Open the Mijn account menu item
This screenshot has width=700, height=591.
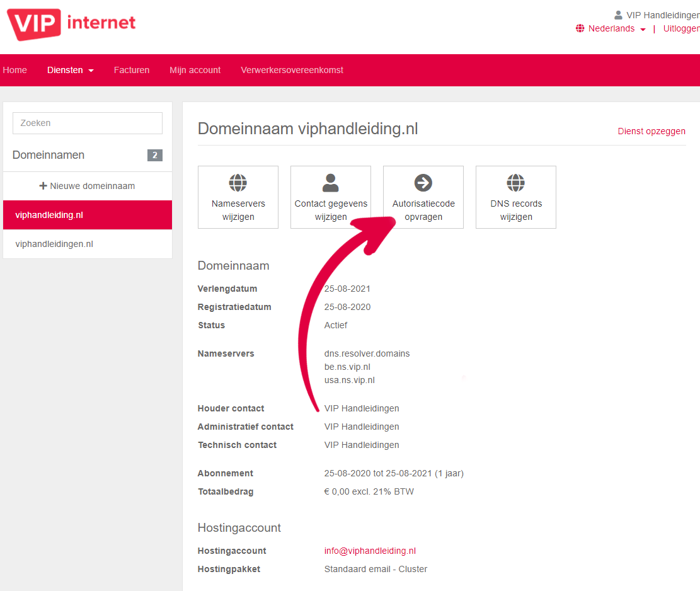195,70
